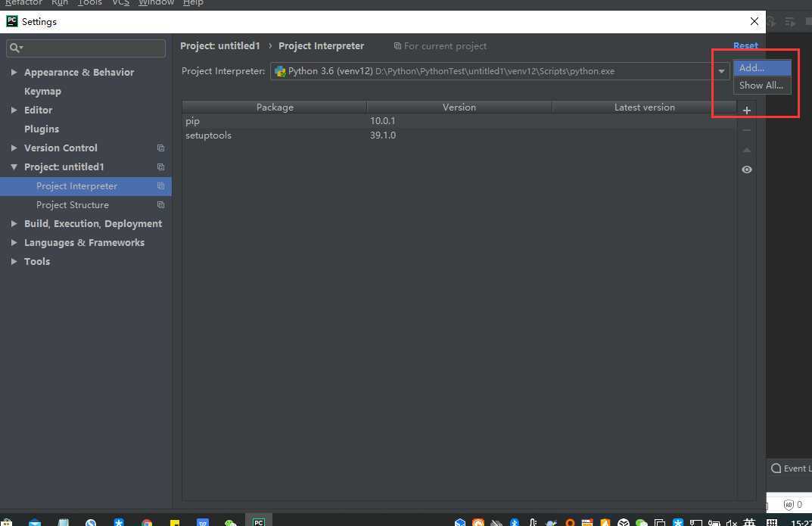Sort by the Package column header
The width and height of the screenshot is (812, 526).
coord(275,107)
